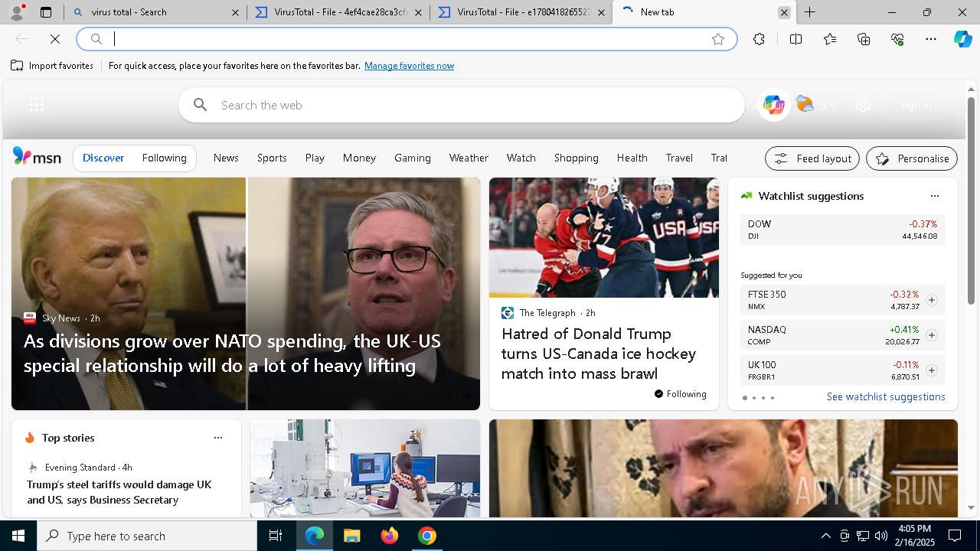Image resolution: width=980 pixels, height=551 pixels.
Task: Click Manage favorites now link
Action: tap(409, 66)
